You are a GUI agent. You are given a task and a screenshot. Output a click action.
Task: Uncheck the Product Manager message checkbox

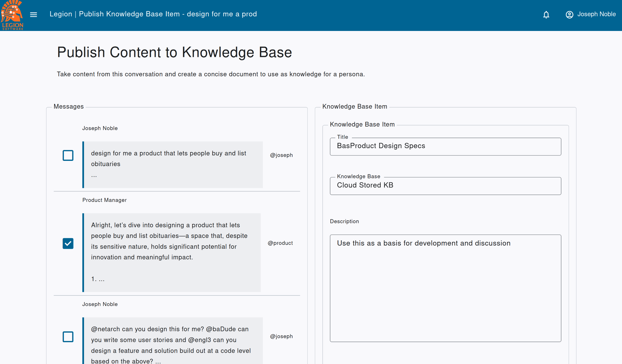coord(68,243)
